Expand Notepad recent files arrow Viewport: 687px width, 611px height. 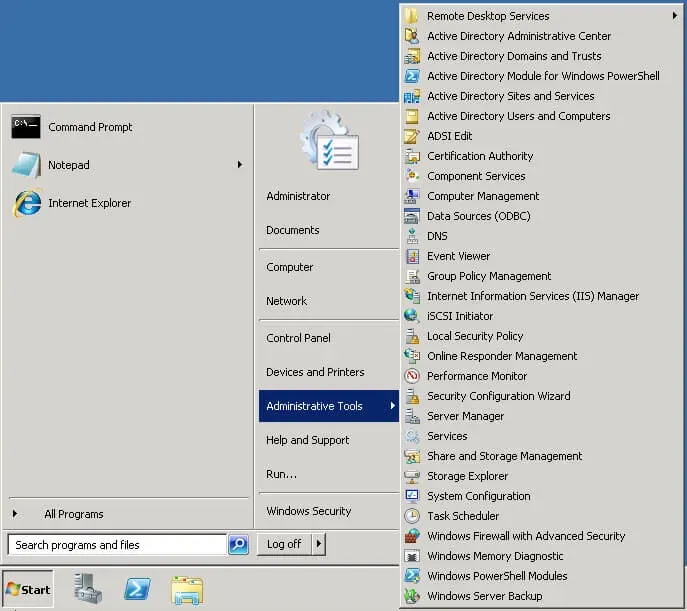[x=240, y=165]
